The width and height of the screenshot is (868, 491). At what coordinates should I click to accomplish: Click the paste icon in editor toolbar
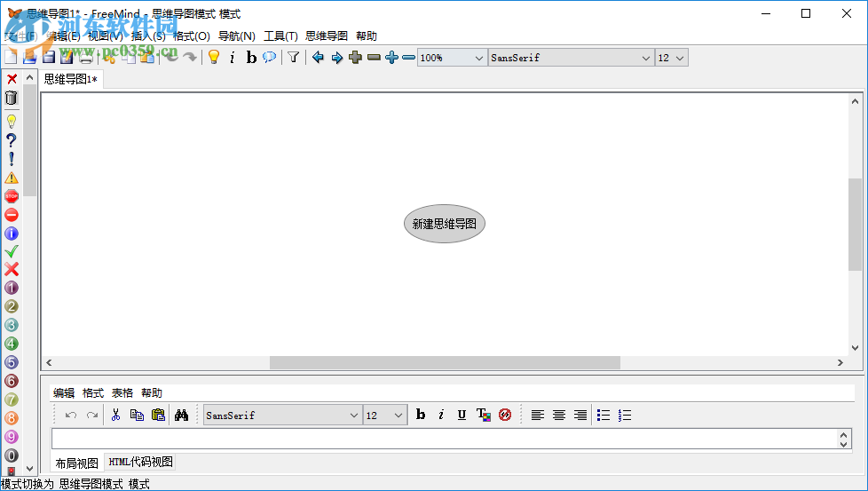point(158,415)
